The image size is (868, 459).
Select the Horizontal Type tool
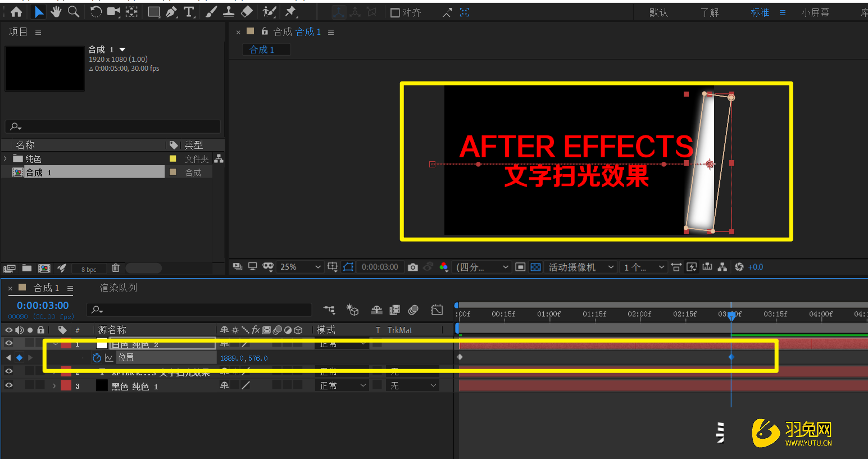pyautogui.click(x=189, y=12)
